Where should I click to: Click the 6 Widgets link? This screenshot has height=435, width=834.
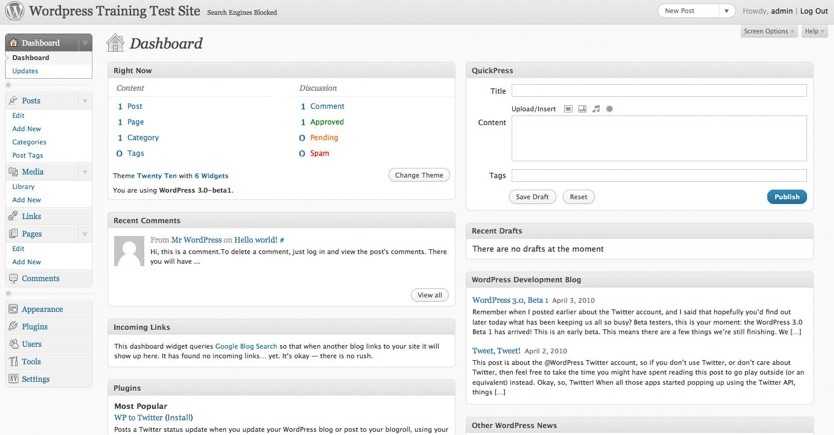[x=211, y=175]
